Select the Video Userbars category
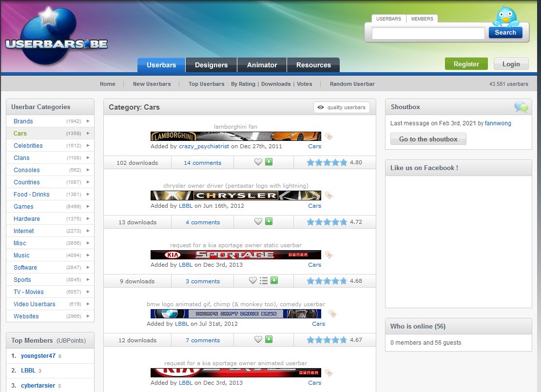541x392 pixels. [34, 304]
